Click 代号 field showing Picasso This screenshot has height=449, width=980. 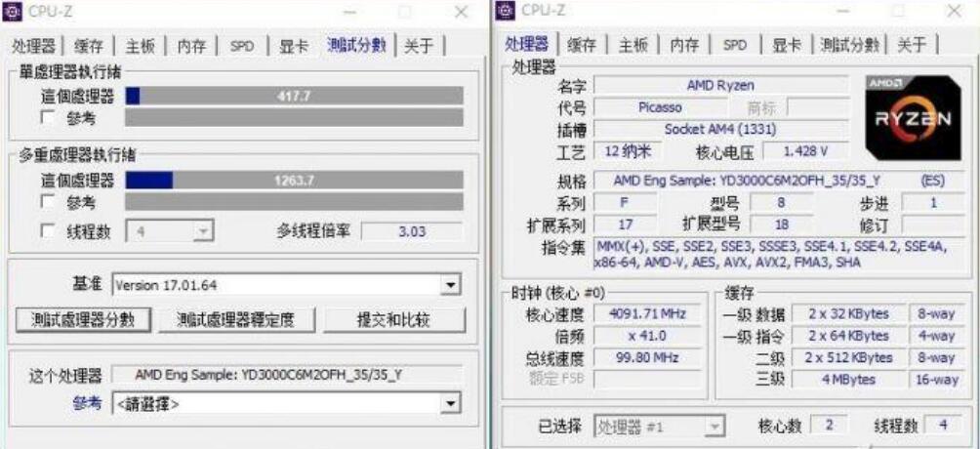tap(660, 107)
